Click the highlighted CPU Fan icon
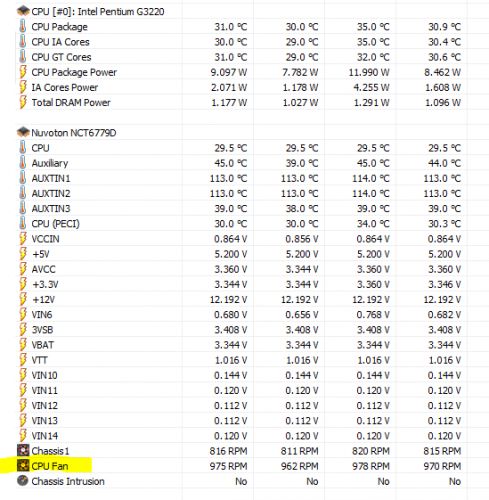 pos(23,466)
